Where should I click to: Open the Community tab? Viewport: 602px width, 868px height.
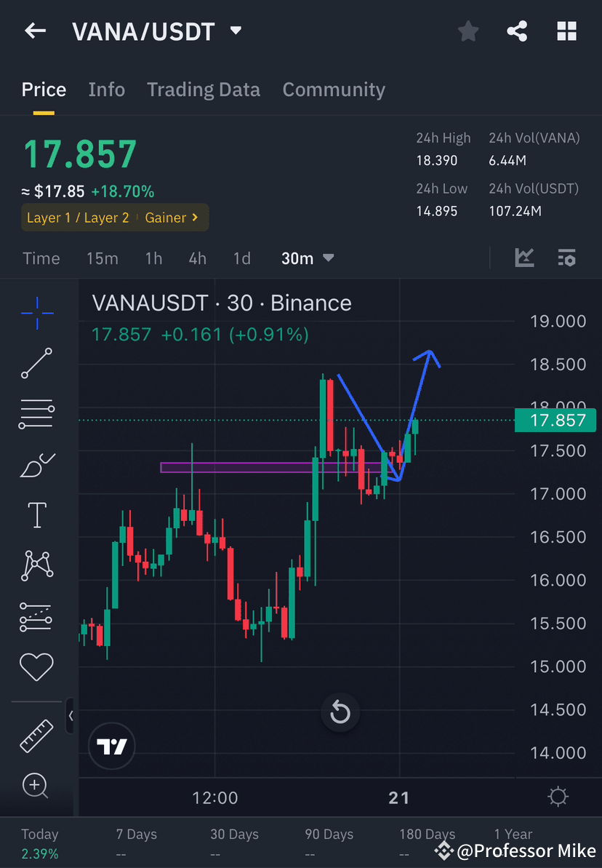(334, 89)
